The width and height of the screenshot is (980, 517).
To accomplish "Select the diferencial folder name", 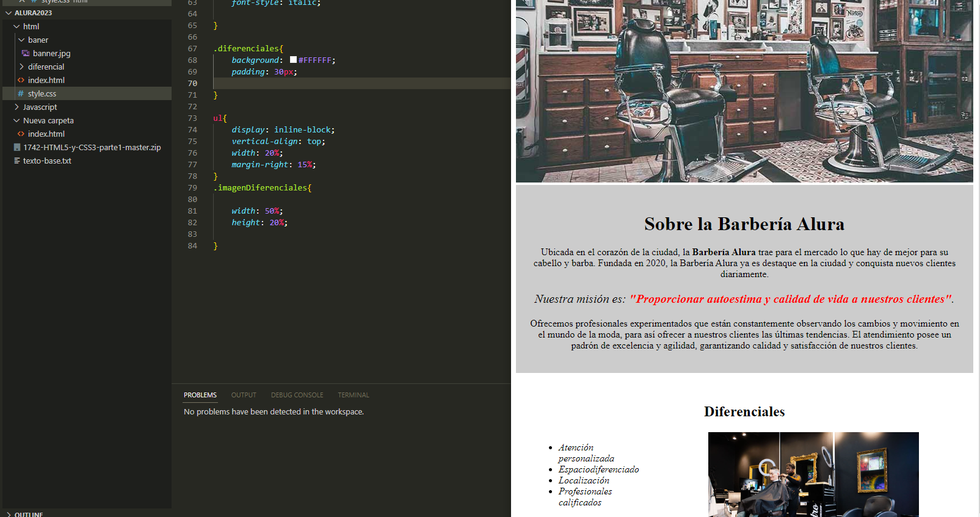I will (x=46, y=67).
